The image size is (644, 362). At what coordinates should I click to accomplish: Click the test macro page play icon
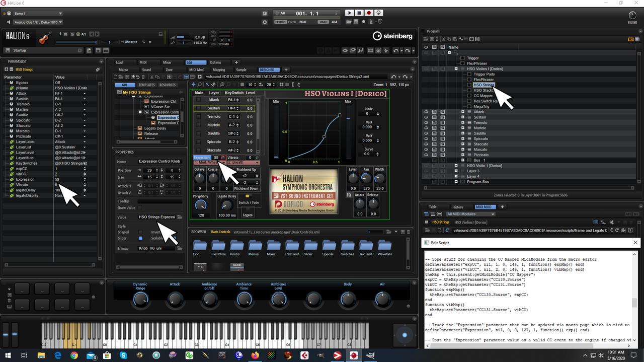click(200, 77)
